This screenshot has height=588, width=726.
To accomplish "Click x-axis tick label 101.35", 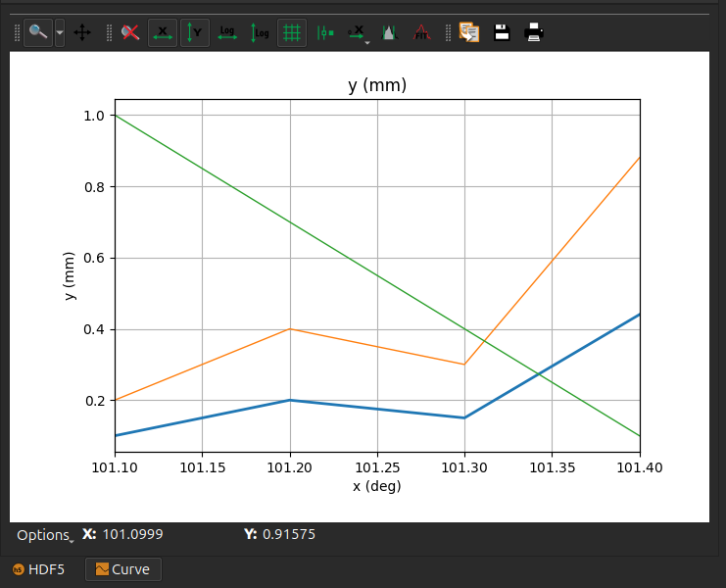I will click(x=553, y=467).
